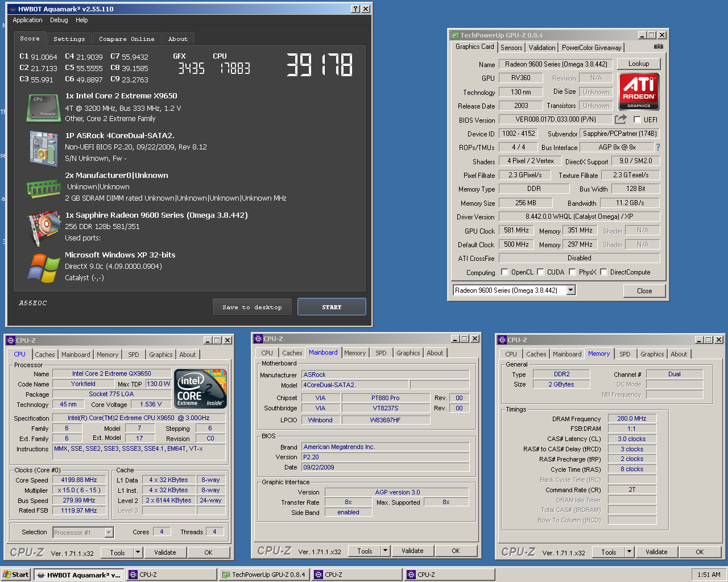Click the total score 39178 in Aquamark
This screenshot has width=728, height=582.
320,65
